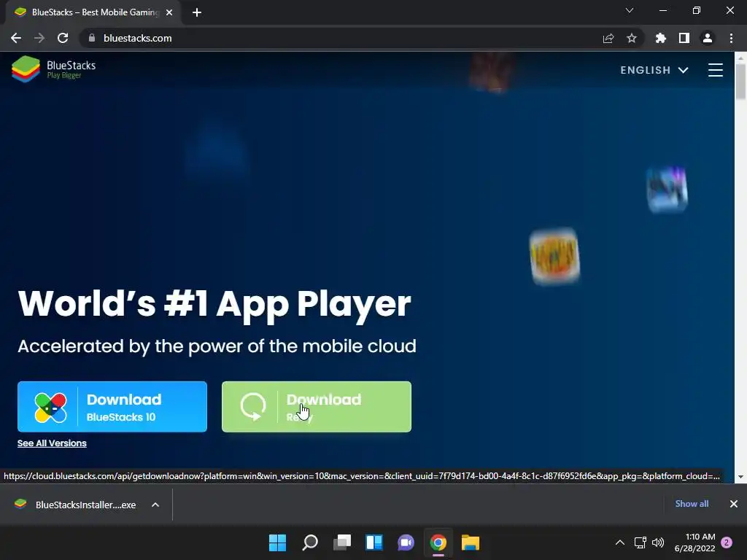This screenshot has width=747, height=560.
Task: Open Teams Chat on taskbar
Action: point(406,542)
